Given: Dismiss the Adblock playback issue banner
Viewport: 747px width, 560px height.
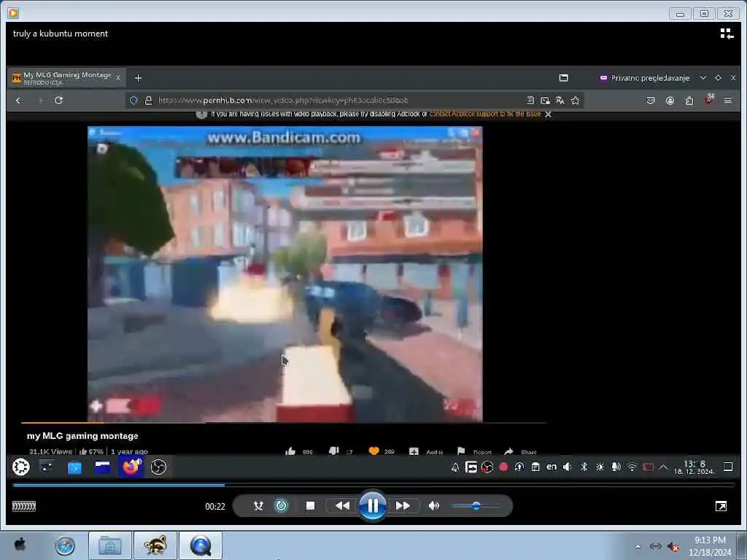Looking at the screenshot, I should pos(549,114).
